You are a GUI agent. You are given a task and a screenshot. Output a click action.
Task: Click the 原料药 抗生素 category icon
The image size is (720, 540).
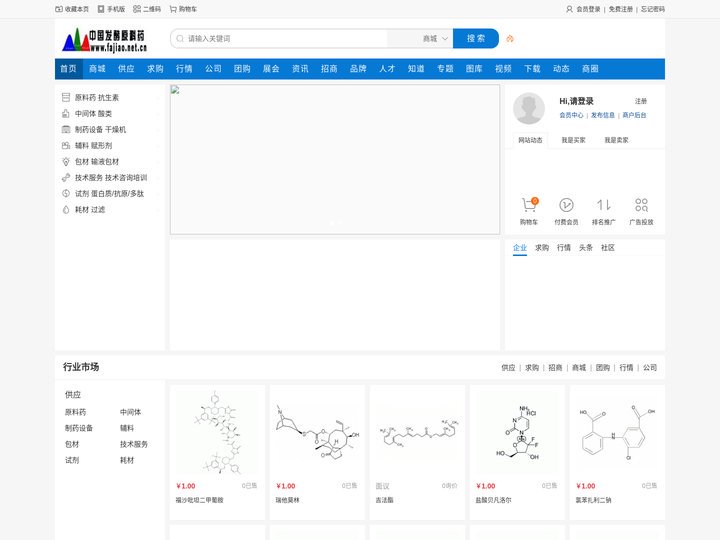click(x=66, y=97)
